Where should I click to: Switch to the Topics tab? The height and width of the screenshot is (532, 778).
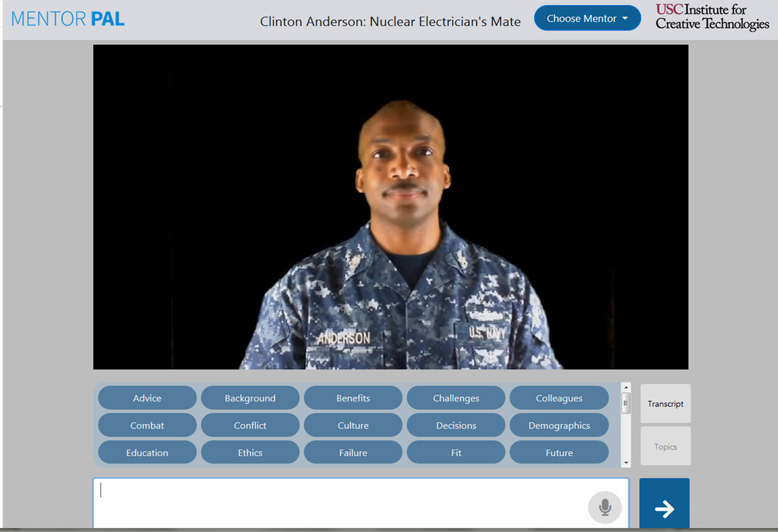tap(665, 447)
